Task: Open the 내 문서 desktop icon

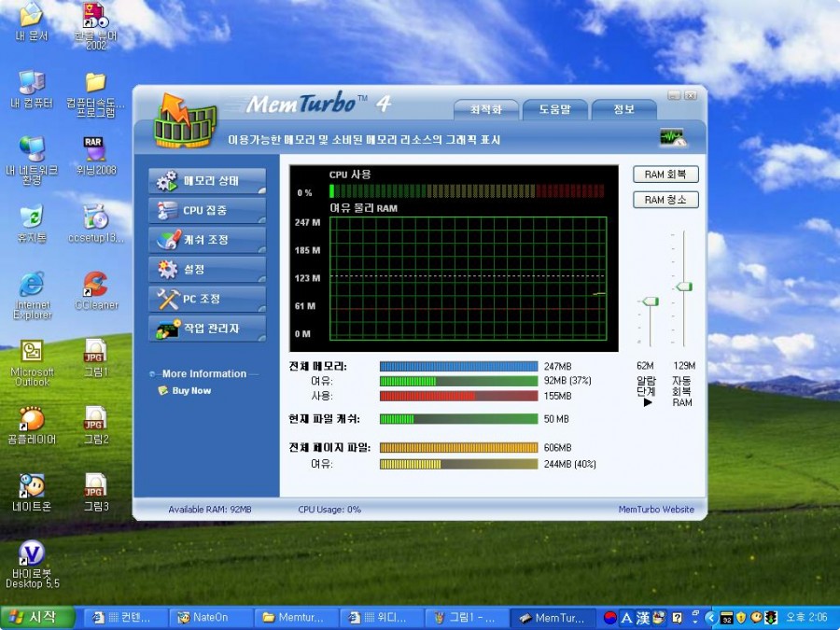Action: [x=31, y=21]
